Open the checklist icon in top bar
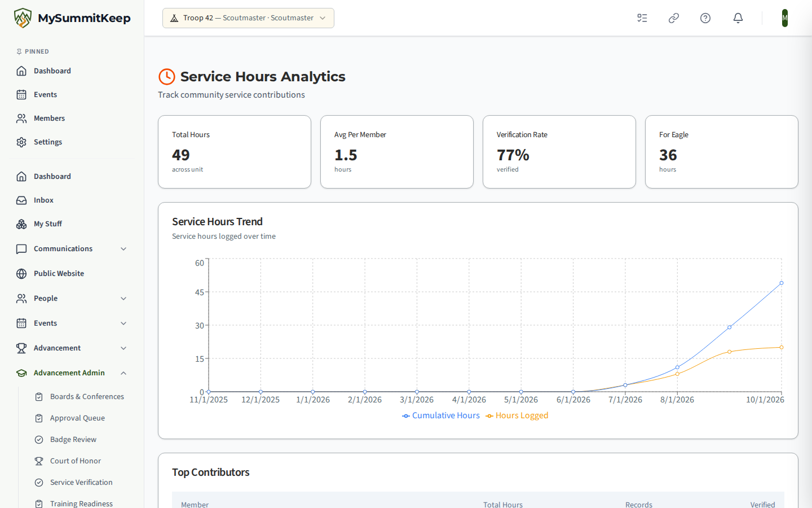Image resolution: width=812 pixels, height=508 pixels. 642,18
